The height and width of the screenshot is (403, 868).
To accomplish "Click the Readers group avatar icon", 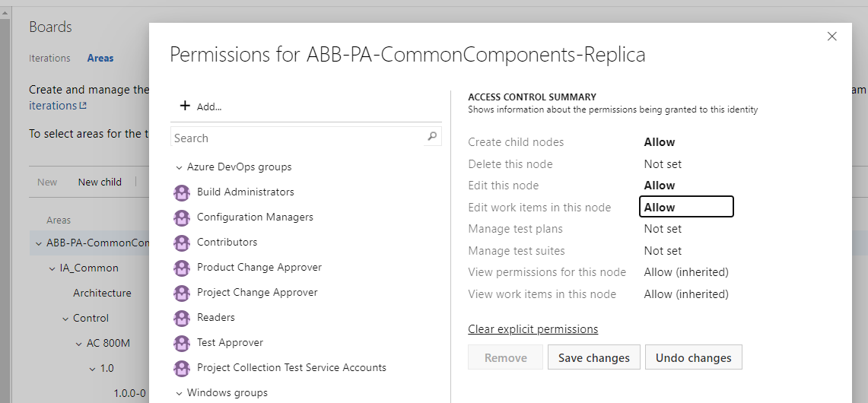I will coord(182,318).
